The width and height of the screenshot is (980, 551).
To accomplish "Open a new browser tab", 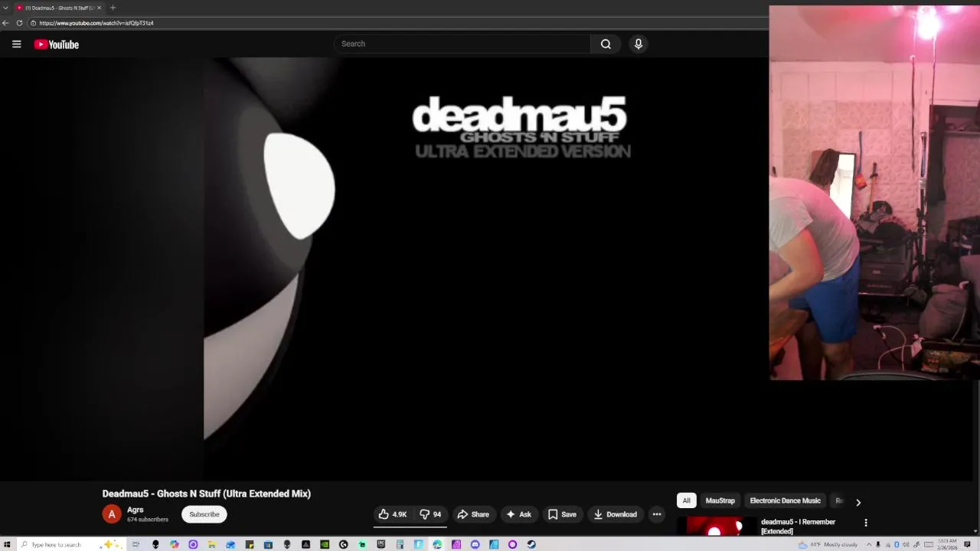I will pos(113,8).
